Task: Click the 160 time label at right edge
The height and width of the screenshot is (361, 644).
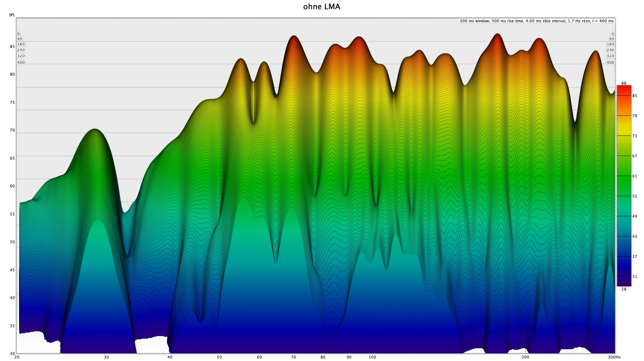Action: (610, 44)
